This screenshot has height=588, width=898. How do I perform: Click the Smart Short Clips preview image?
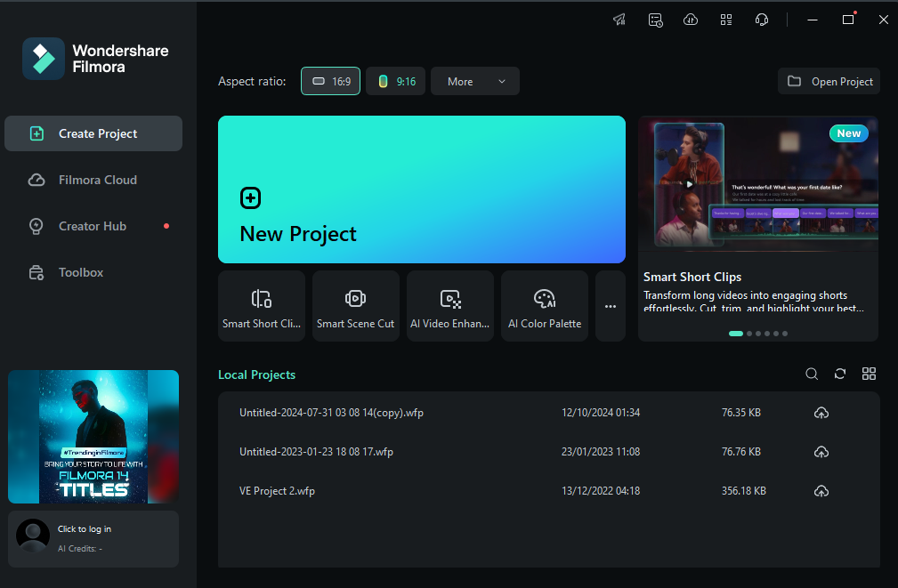coord(758,184)
